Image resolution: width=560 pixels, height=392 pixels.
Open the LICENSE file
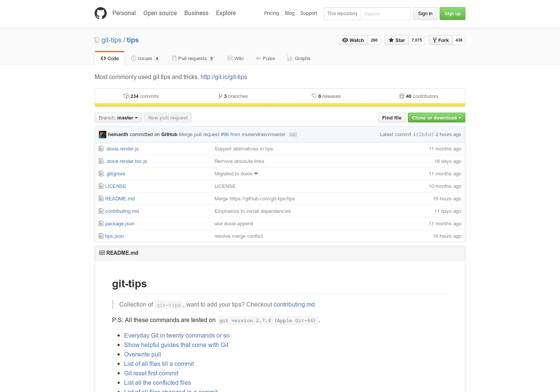[116, 186]
